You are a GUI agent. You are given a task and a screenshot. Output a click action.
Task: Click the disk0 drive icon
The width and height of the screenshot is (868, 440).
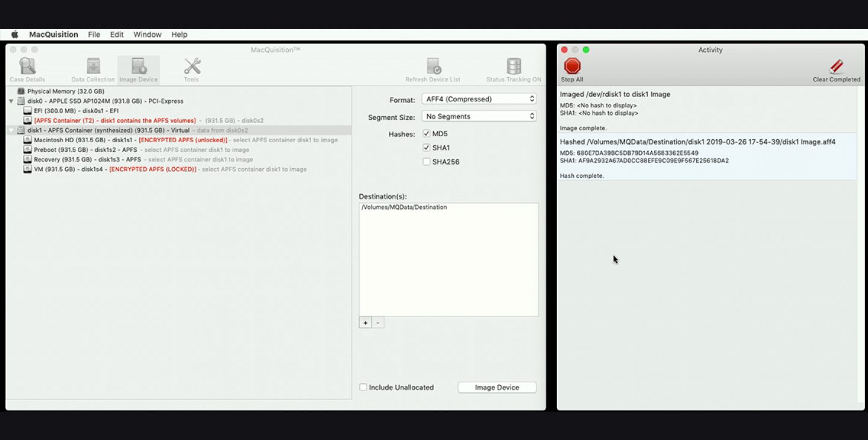tap(21, 101)
